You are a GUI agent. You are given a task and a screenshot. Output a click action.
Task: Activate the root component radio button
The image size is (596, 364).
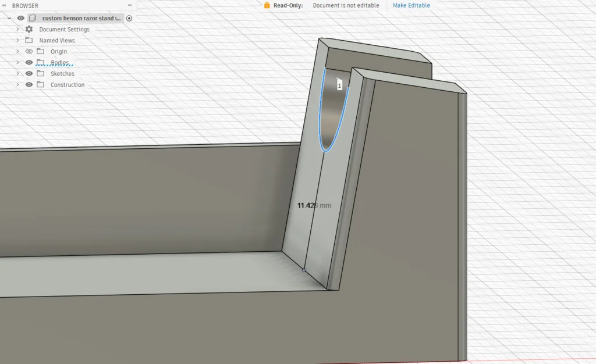click(129, 18)
